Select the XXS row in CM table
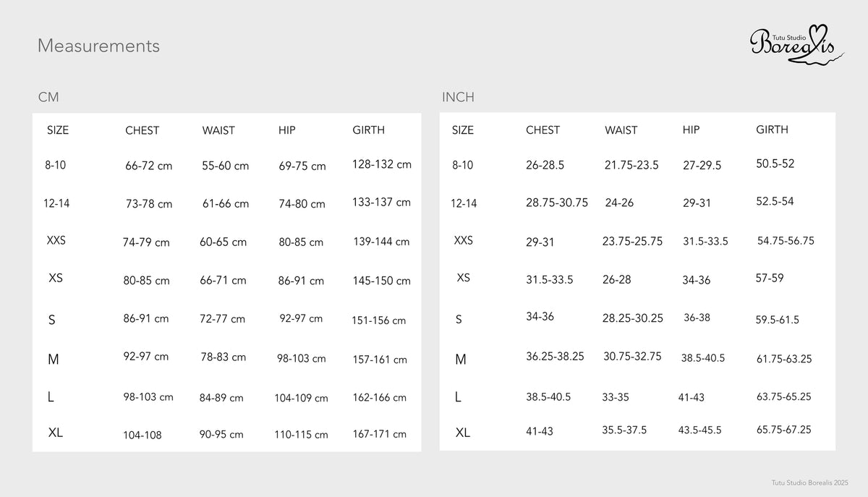The image size is (868, 497). (x=226, y=242)
